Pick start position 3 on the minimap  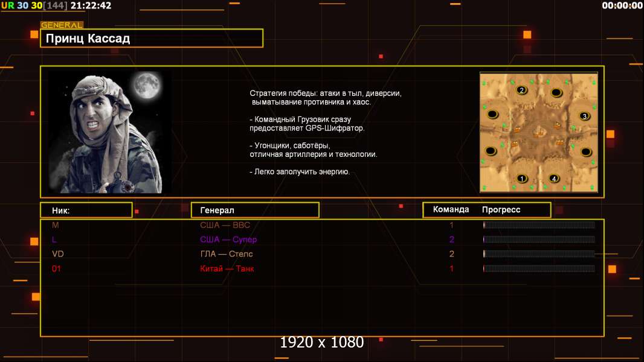coord(584,116)
